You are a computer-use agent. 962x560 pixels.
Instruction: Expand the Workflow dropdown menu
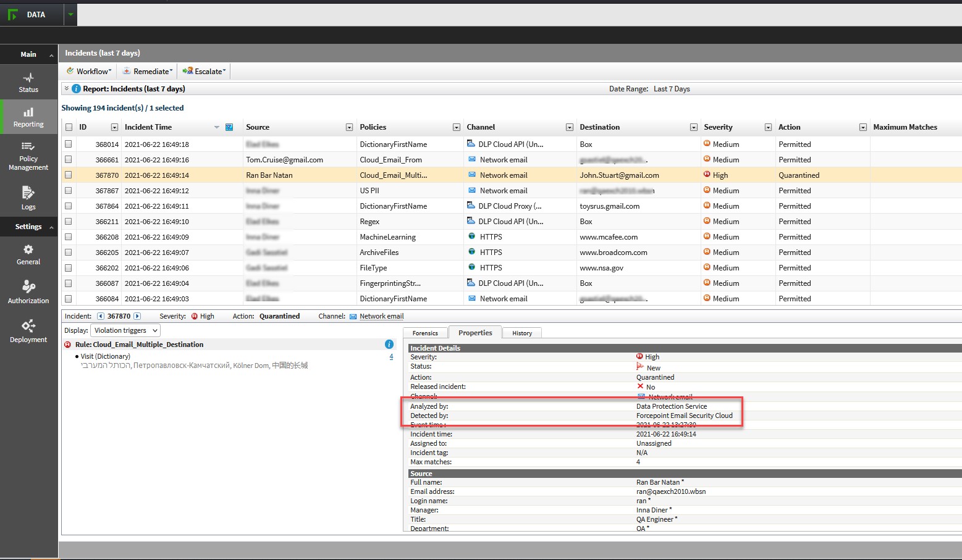click(88, 70)
